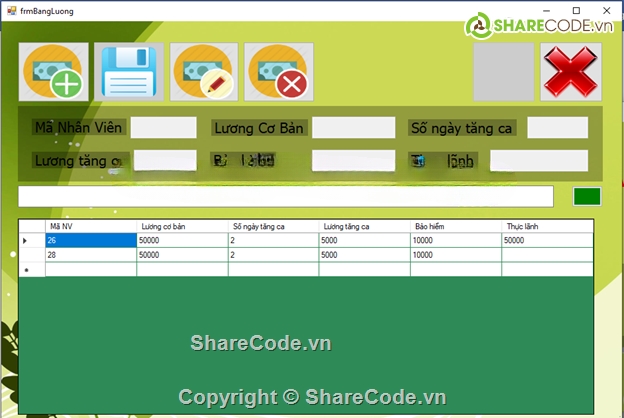
Task: Click the Mã Nhân Viên label
Action: [79, 127]
